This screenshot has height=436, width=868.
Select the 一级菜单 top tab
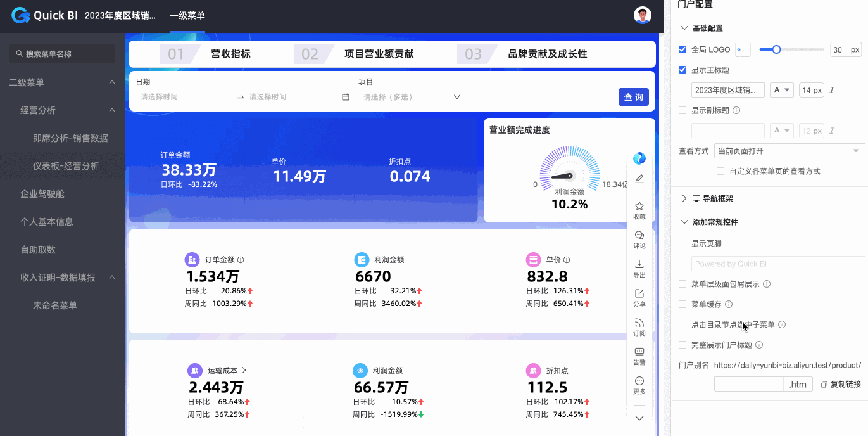(x=187, y=15)
